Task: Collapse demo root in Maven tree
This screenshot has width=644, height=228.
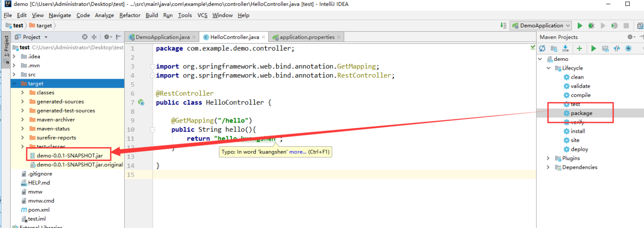Action: tap(540, 59)
